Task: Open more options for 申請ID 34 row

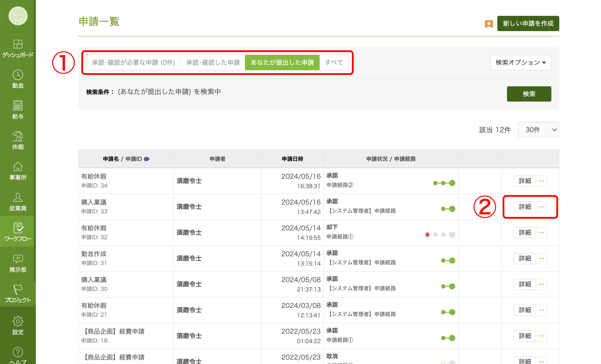Action: 541,181
